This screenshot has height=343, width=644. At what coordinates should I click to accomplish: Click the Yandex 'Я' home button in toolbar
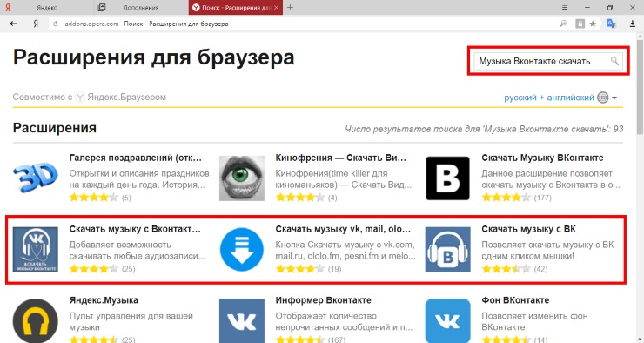(x=36, y=24)
